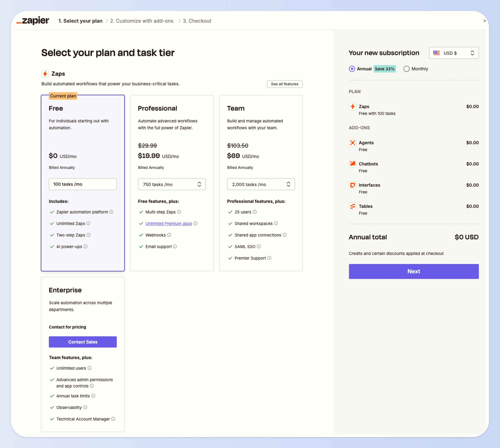Select the Enterprise plan heading

(65, 290)
